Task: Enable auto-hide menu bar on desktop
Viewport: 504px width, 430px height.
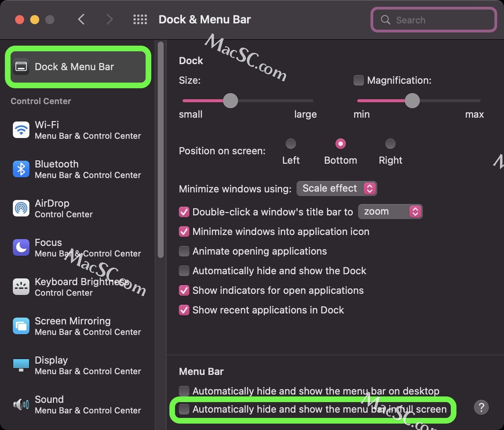Action: (x=184, y=391)
